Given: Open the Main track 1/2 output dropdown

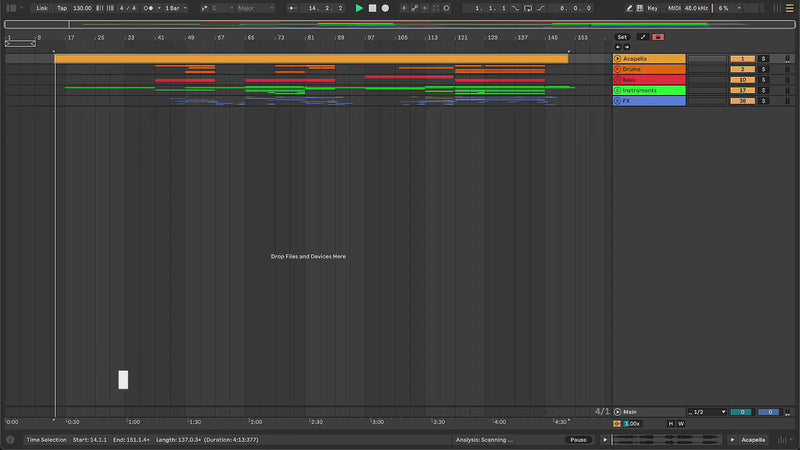Looking at the screenshot, I should tap(707, 412).
